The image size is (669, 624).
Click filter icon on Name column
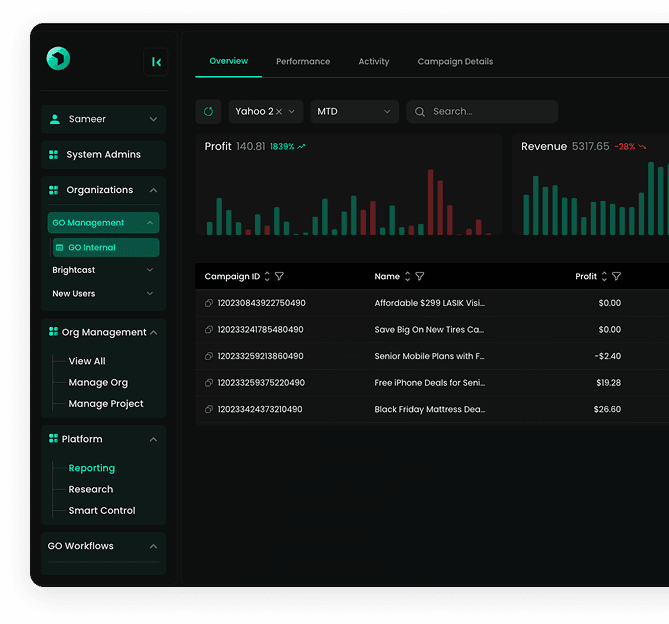pos(420,277)
